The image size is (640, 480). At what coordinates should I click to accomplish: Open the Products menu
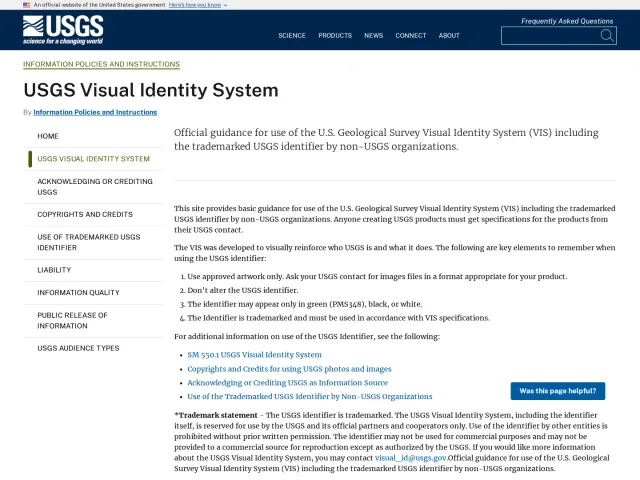(335, 36)
